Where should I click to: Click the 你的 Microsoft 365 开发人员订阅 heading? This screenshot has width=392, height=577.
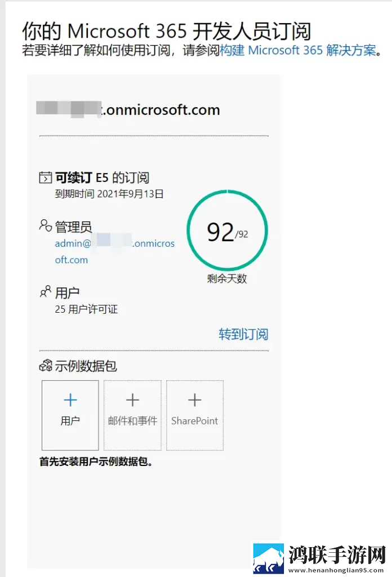[166, 30]
